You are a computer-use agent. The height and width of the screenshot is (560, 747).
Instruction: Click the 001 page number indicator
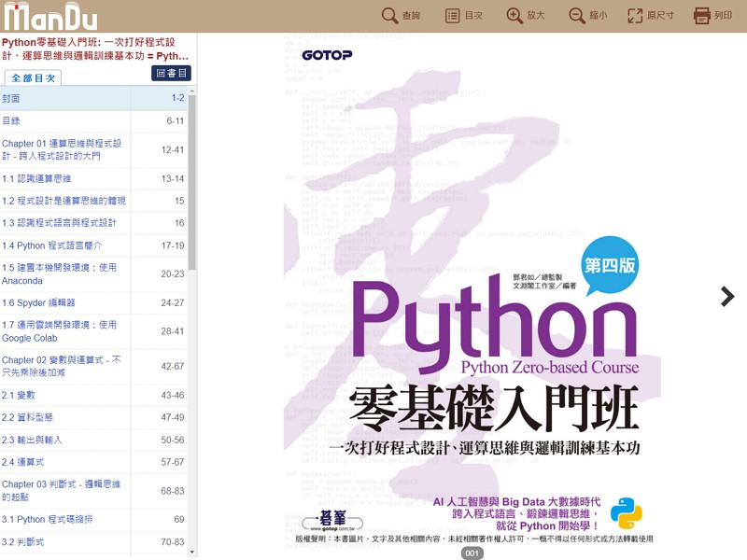(472, 553)
